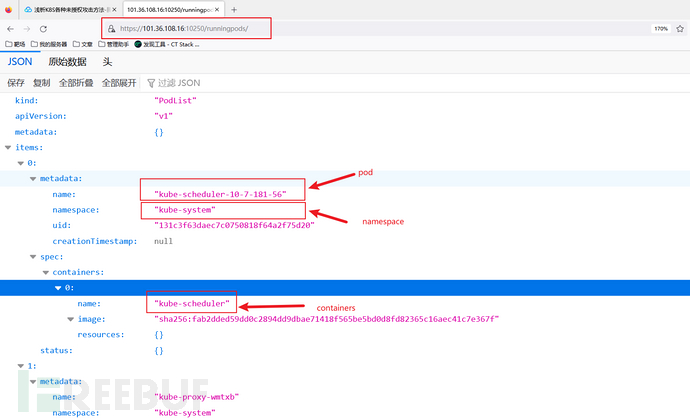Collapse the metadata node of item 0
The image size is (690, 419).
point(33,178)
